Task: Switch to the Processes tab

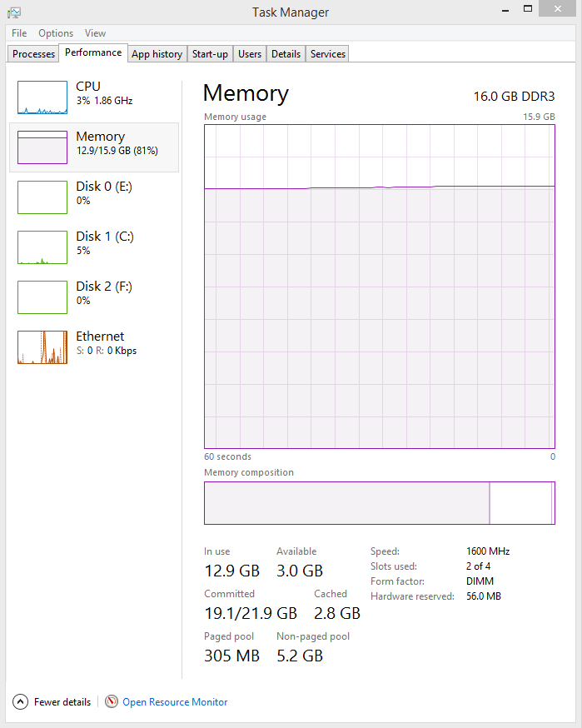Action: (33, 54)
